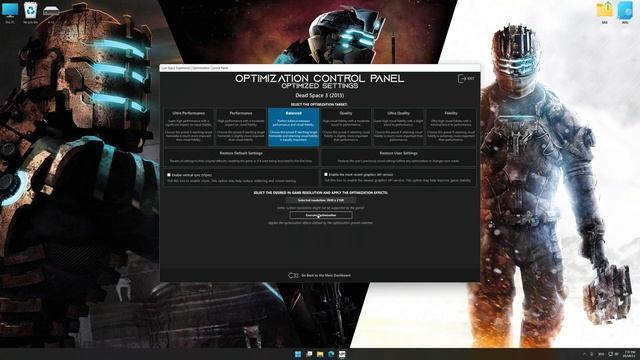
Task: Click the running app icon in taskbar
Action: pyautogui.click(x=342, y=354)
